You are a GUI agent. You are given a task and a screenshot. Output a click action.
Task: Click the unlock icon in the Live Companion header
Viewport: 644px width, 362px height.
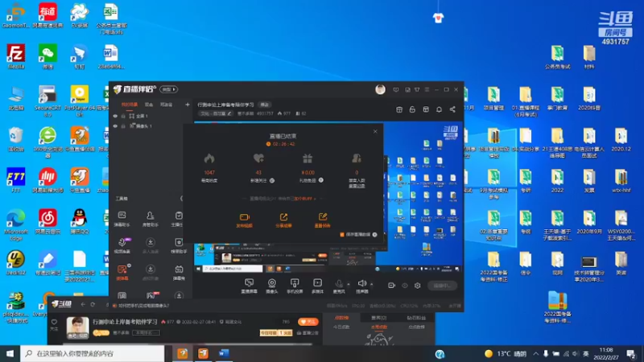412,109
